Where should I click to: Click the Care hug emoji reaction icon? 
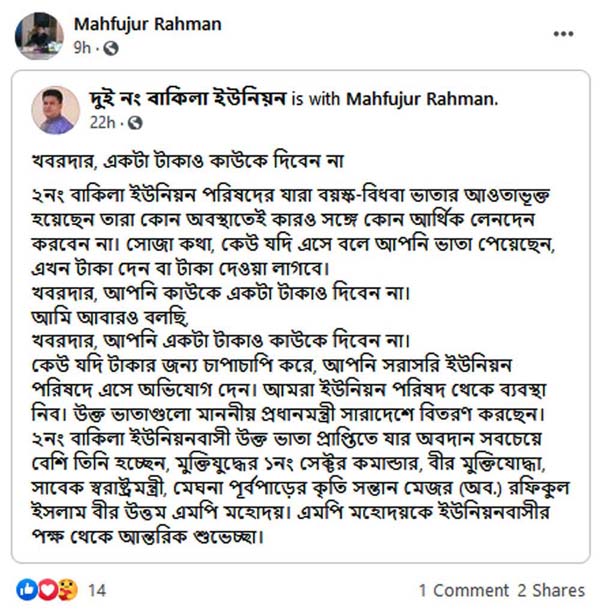click(x=68, y=590)
